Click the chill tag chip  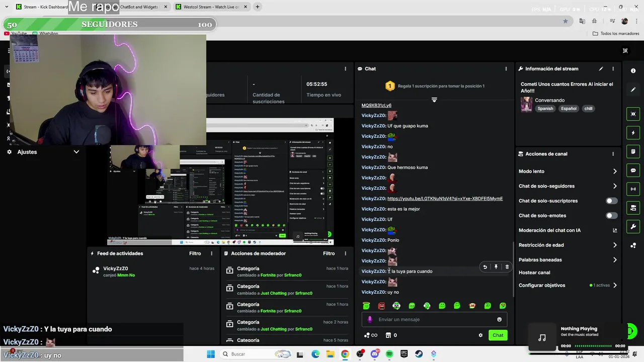(588, 109)
